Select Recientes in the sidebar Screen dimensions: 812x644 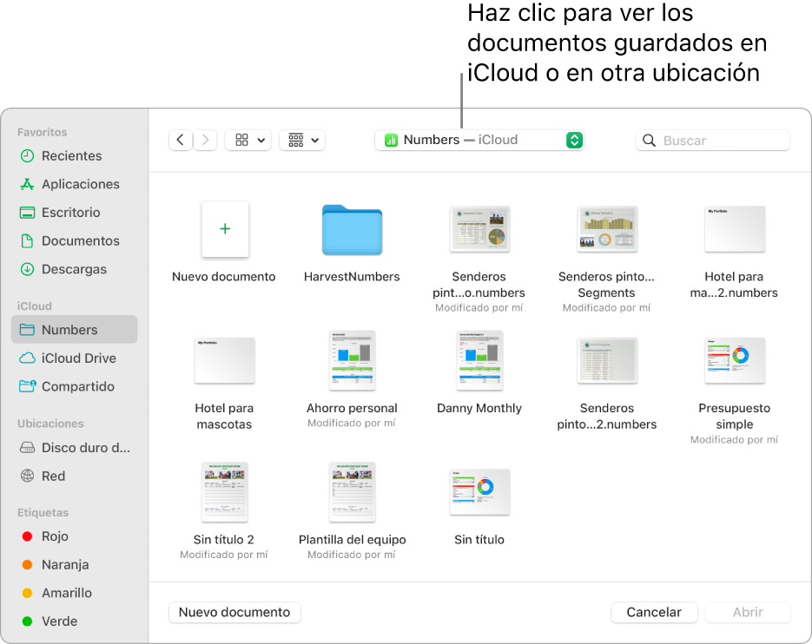(x=74, y=156)
